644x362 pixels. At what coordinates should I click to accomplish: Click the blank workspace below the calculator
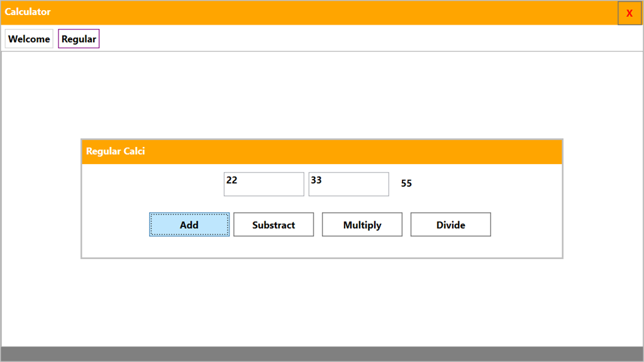tap(322, 302)
